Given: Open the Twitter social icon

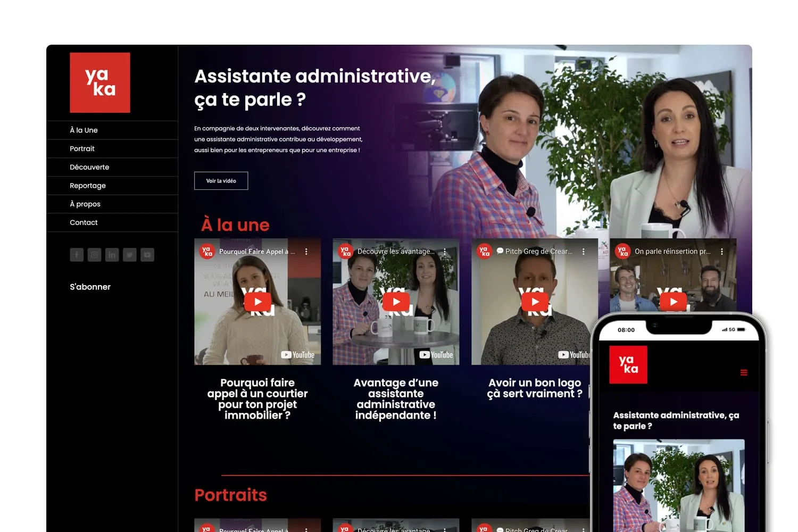Looking at the screenshot, I should 130,255.
